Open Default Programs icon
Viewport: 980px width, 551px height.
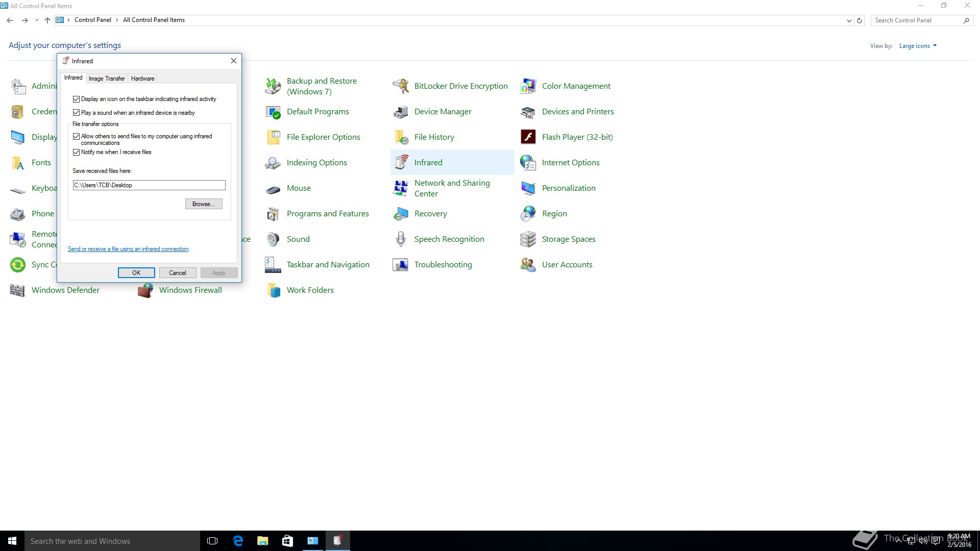(x=273, y=112)
